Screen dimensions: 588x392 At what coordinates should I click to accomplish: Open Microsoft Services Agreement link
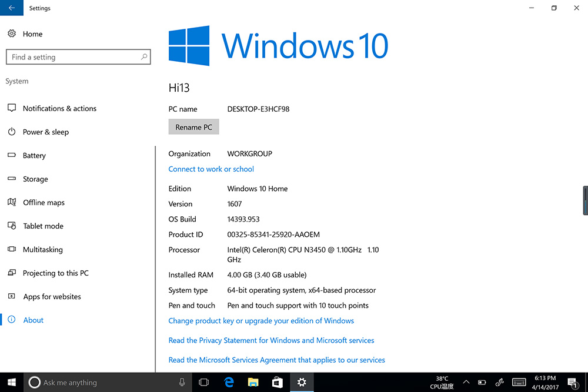pyautogui.click(x=277, y=360)
